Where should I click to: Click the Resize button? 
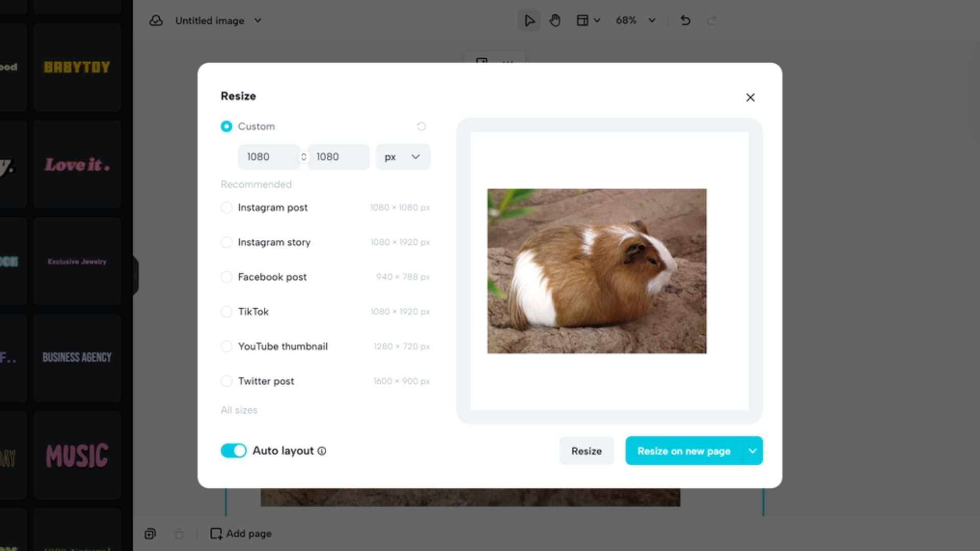pyautogui.click(x=586, y=451)
